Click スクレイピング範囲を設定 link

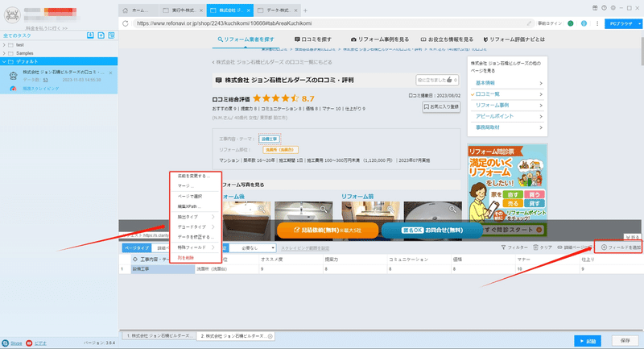coord(305,248)
